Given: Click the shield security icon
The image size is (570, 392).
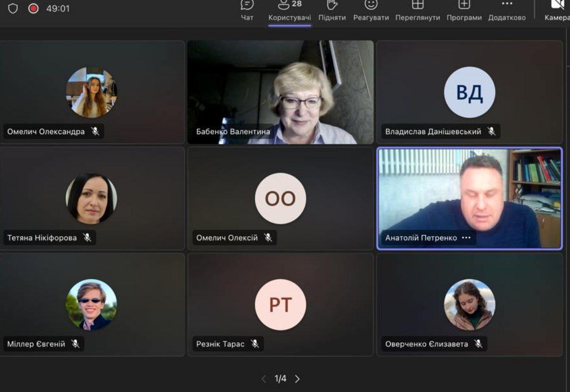Looking at the screenshot, I should (x=13, y=8).
